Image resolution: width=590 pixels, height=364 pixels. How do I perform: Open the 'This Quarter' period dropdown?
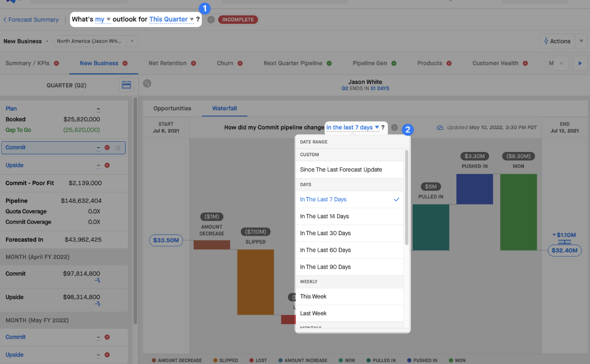172,19
